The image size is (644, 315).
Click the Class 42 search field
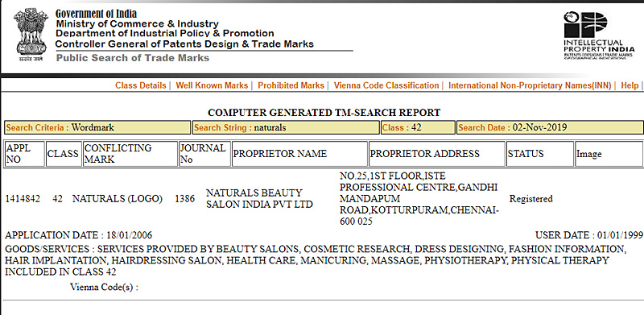(x=418, y=127)
